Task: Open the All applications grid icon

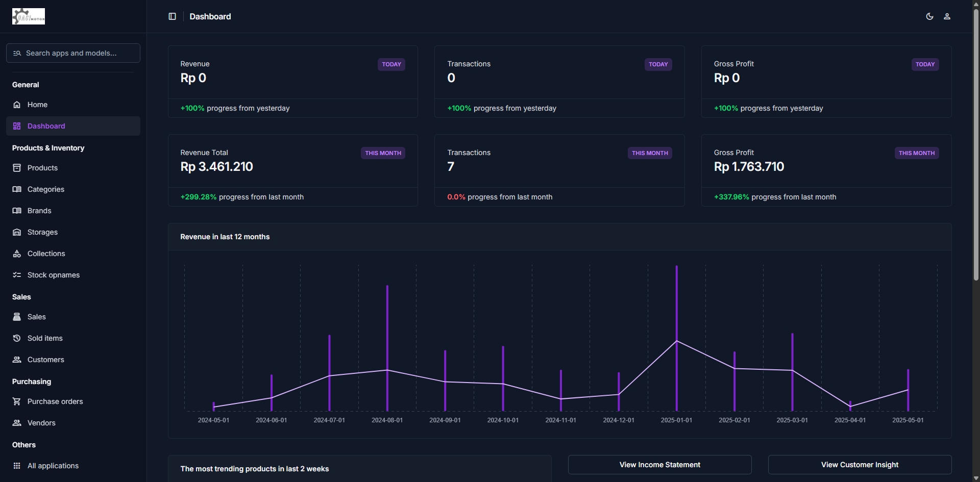Action: tap(17, 466)
